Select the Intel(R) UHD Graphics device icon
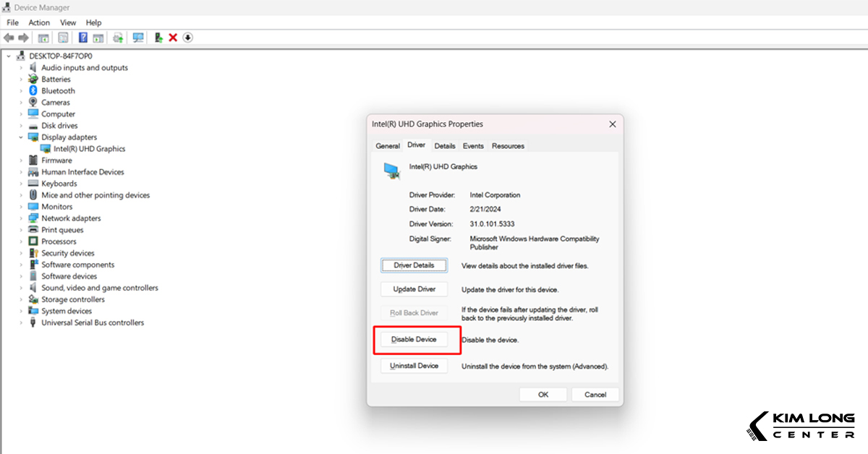This screenshot has width=868, height=454. 45,148
